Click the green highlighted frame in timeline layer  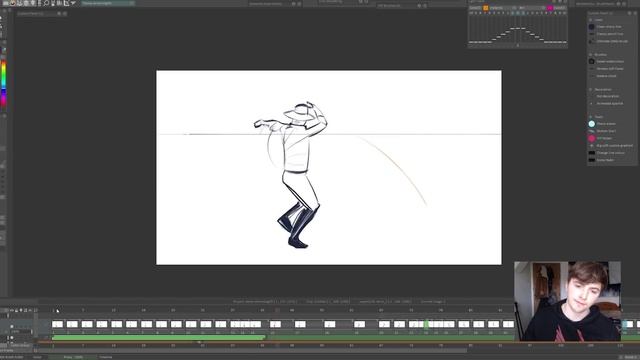click(426, 324)
